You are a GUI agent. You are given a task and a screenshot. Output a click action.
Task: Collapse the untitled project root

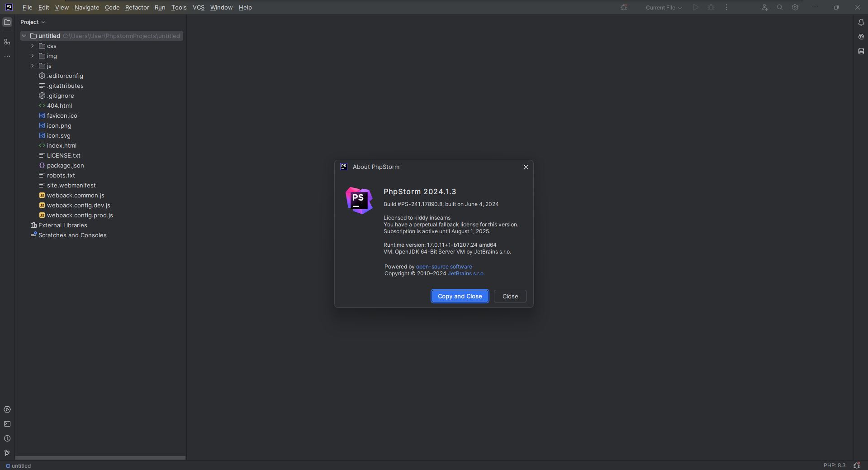click(24, 36)
